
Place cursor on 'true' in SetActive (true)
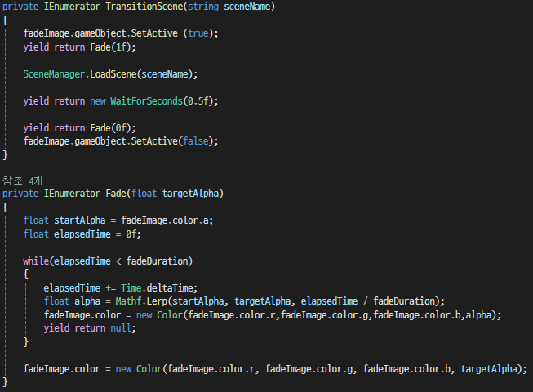point(198,33)
